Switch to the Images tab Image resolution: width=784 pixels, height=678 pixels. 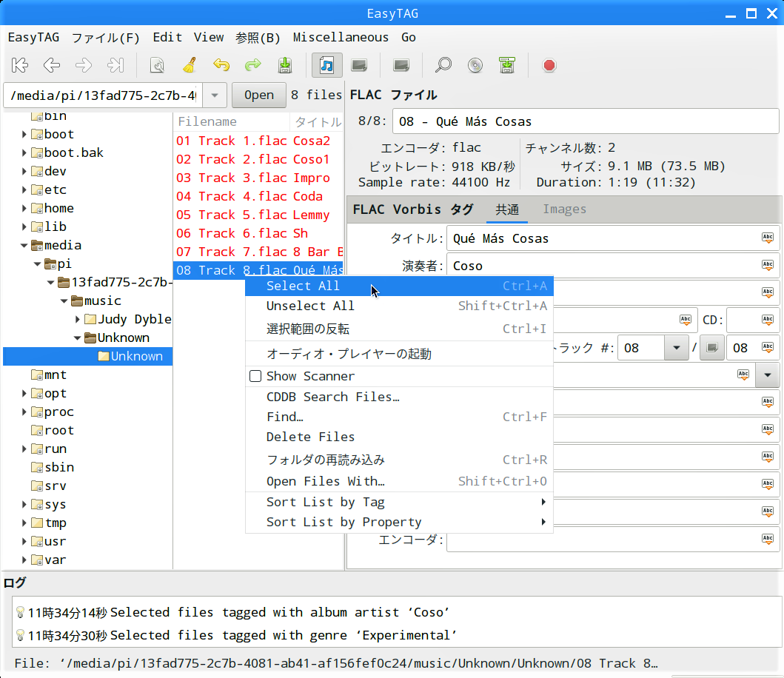565,209
